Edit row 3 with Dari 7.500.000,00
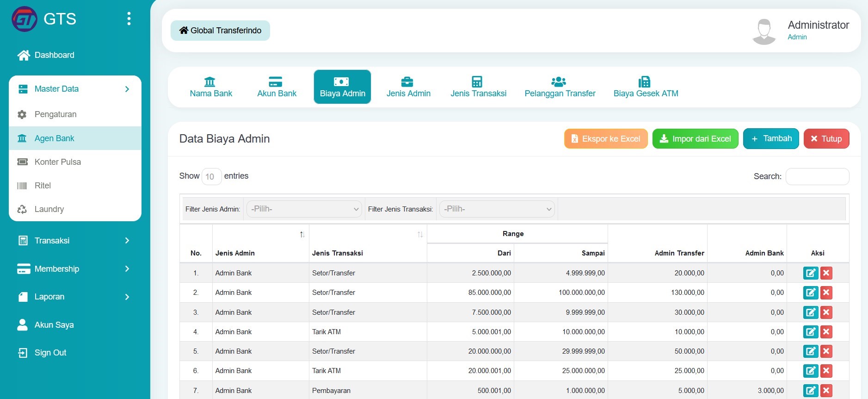Image resolution: width=868 pixels, height=399 pixels. pyautogui.click(x=811, y=312)
